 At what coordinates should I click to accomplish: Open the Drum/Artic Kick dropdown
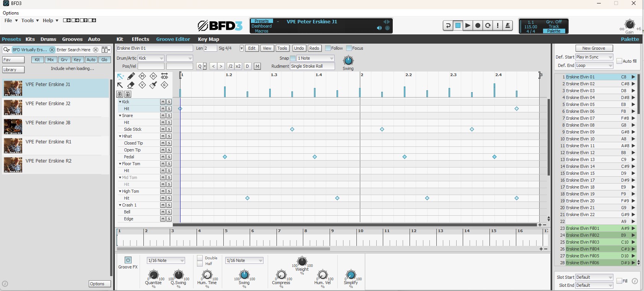click(151, 58)
